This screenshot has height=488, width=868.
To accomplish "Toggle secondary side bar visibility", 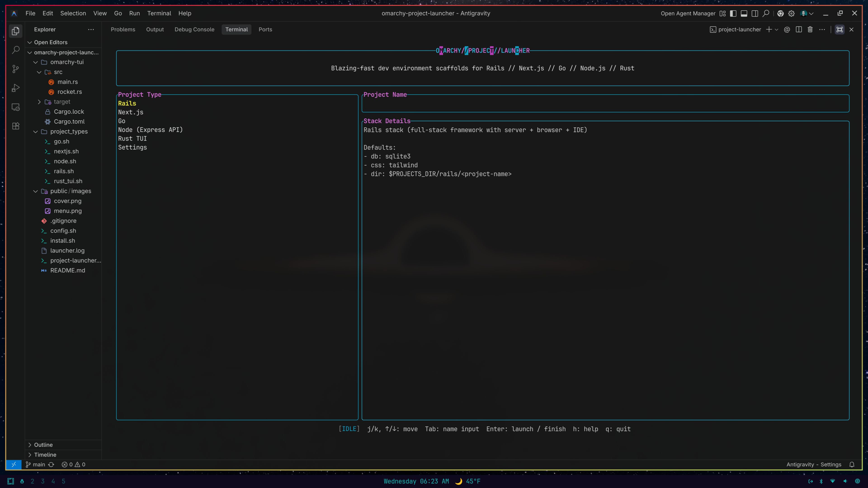I will click(755, 14).
